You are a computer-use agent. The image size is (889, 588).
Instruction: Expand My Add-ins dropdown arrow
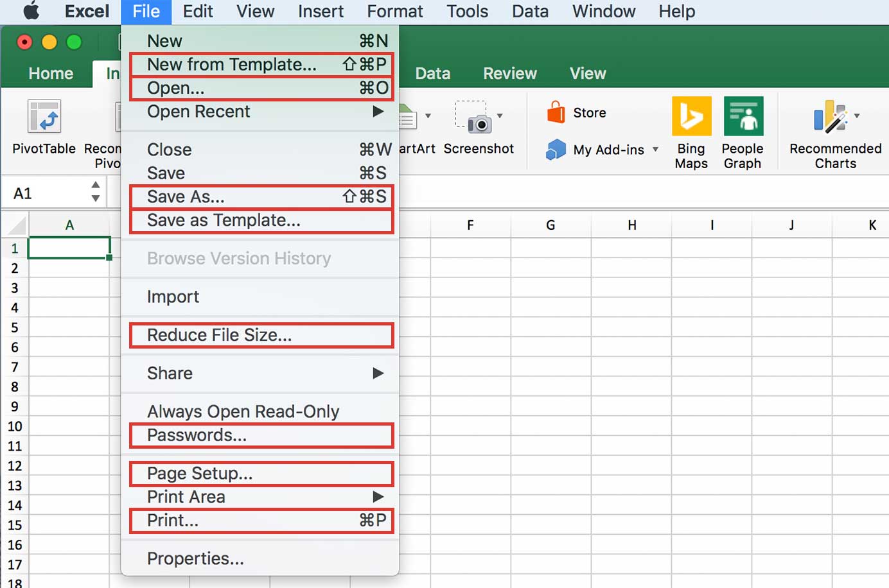click(655, 150)
